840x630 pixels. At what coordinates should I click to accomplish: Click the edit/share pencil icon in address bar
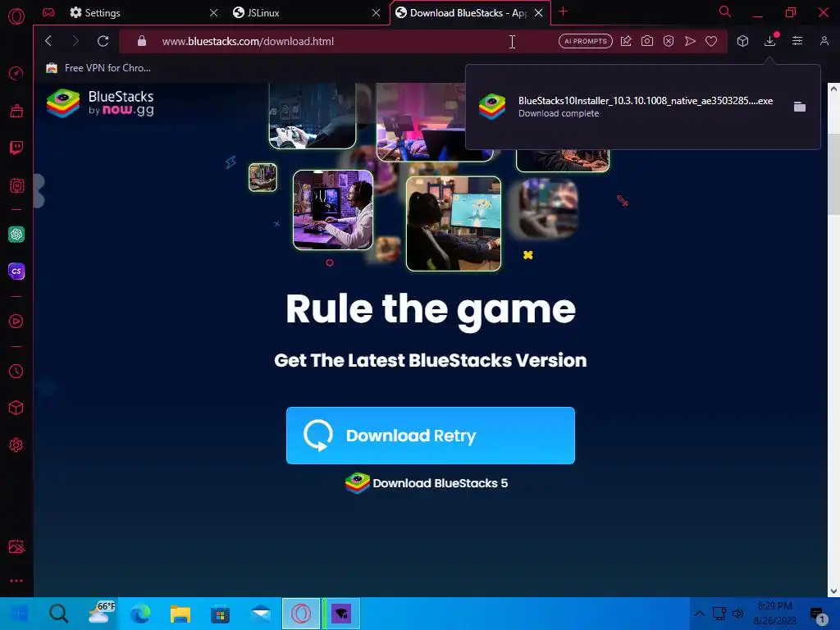626,41
